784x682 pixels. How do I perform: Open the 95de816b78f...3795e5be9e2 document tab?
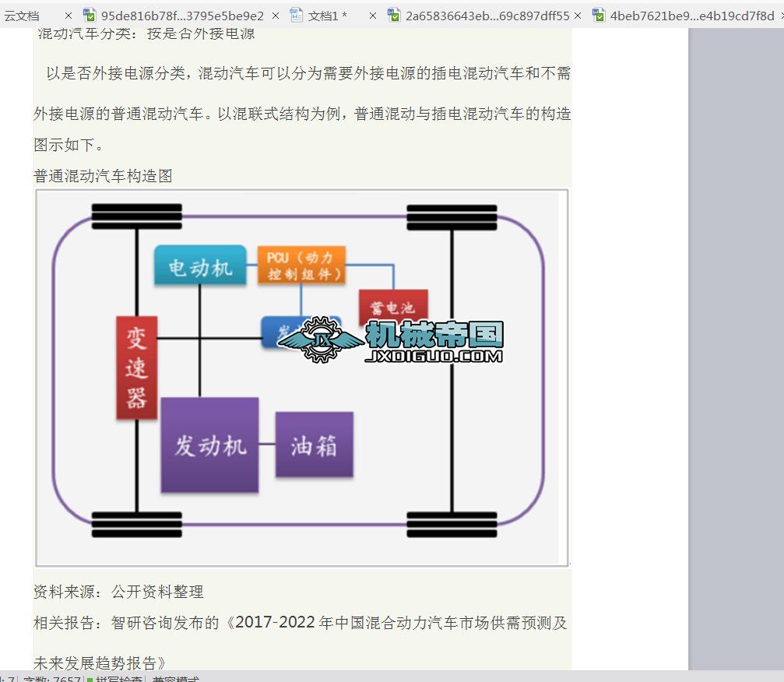pos(182,16)
